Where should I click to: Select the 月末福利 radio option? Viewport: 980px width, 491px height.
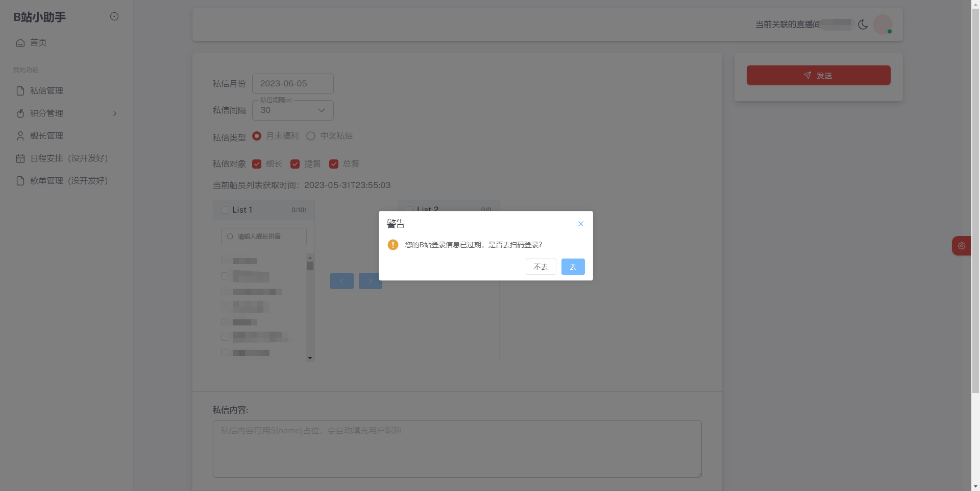(x=257, y=136)
